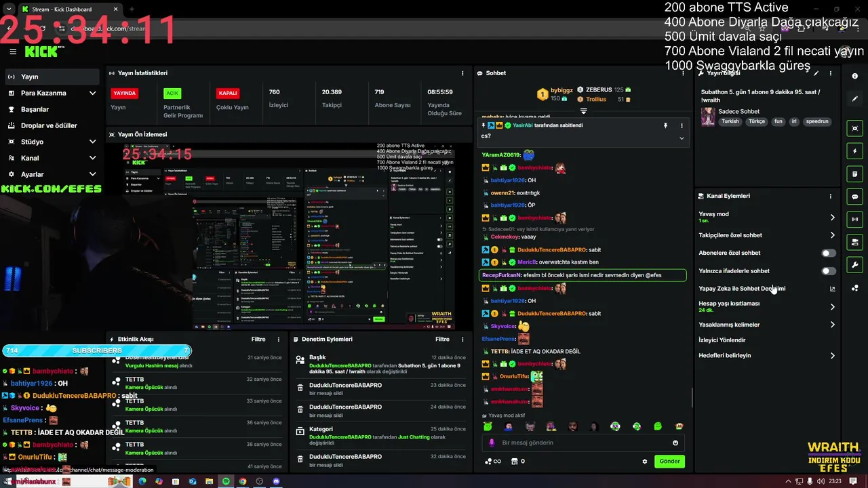Open the hamburger menu beside Kick logo
Image resolution: width=868 pixels, height=488 pixels.
13,52
